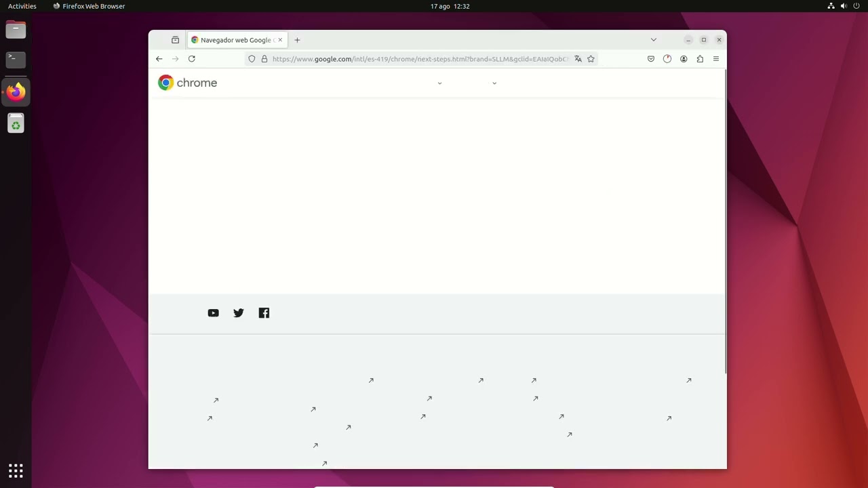Click network status icon in system tray
Screen dimensions: 868x488
(831, 6)
